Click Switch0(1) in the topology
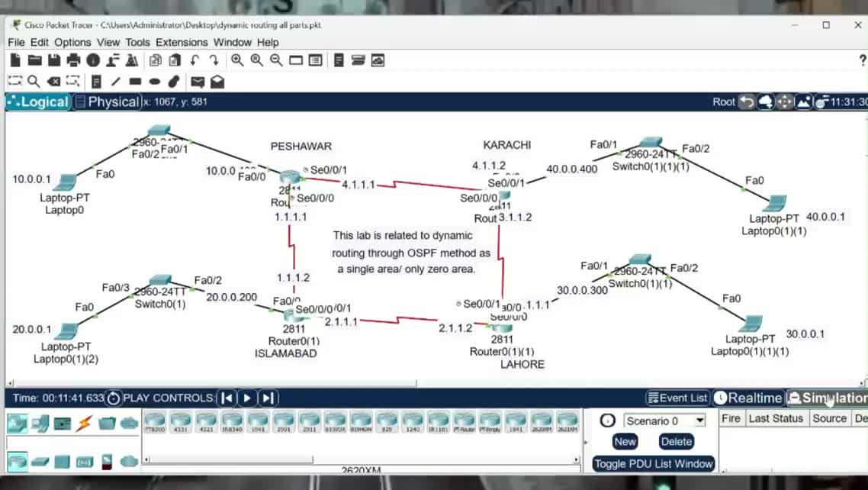The width and height of the screenshot is (868, 490). coord(160,279)
